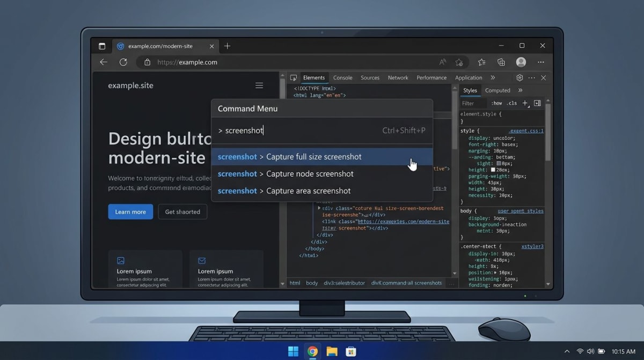Switch to the Sources tab
Viewport: 644px width, 360px height.
pyautogui.click(x=370, y=78)
